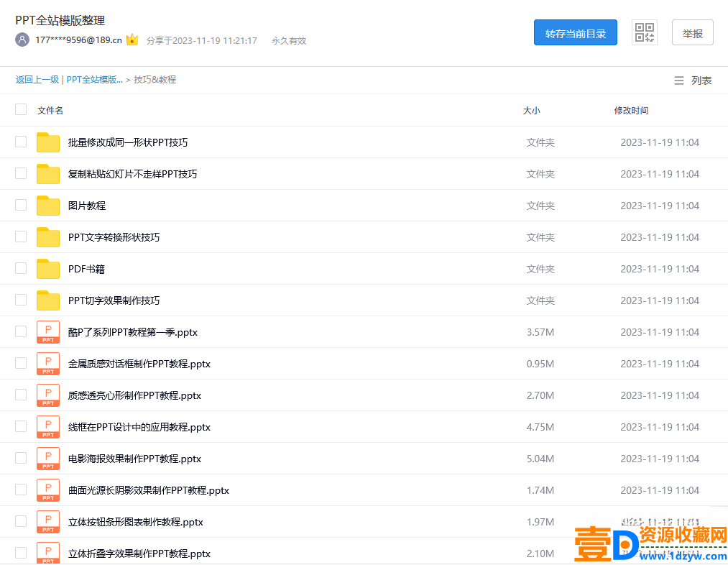Open file 质感透亮心形制作PPT教程.pptx
This screenshot has width=728, height=565.
[x=134, y=395]
